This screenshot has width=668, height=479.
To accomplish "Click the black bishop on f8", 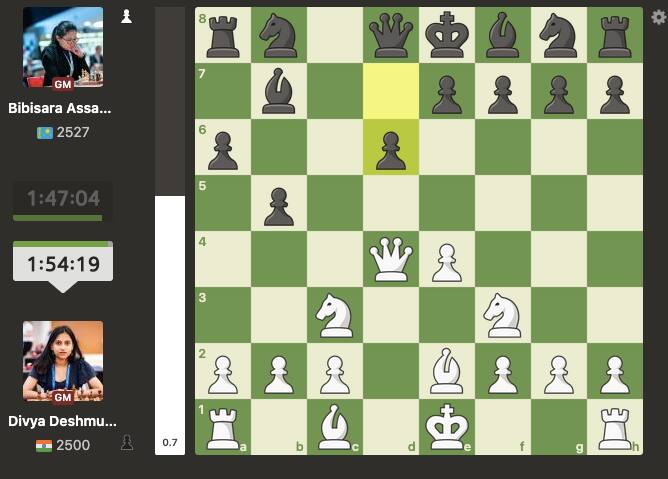I will (503, 35).
